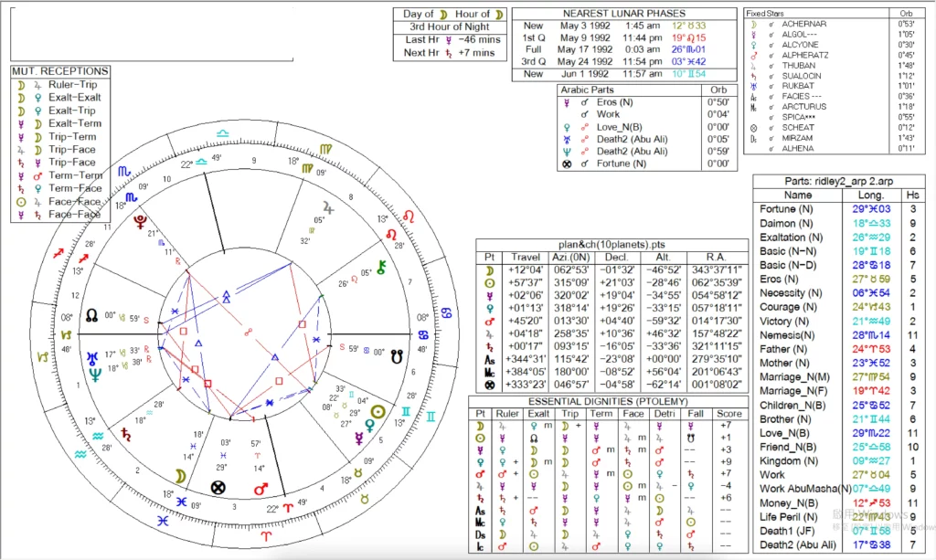
Task: Select the Jupiter glyph in the chart wheel
Action: (x=329, y=208)
